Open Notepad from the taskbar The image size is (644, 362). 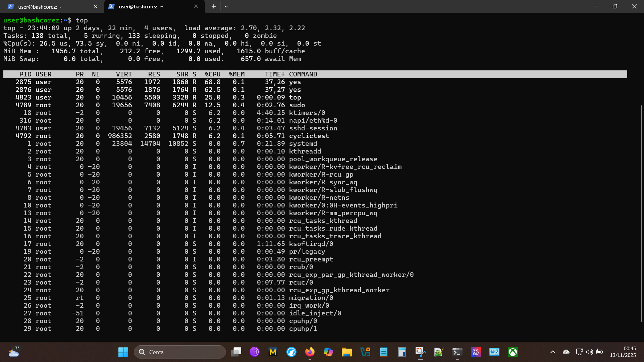383,352
